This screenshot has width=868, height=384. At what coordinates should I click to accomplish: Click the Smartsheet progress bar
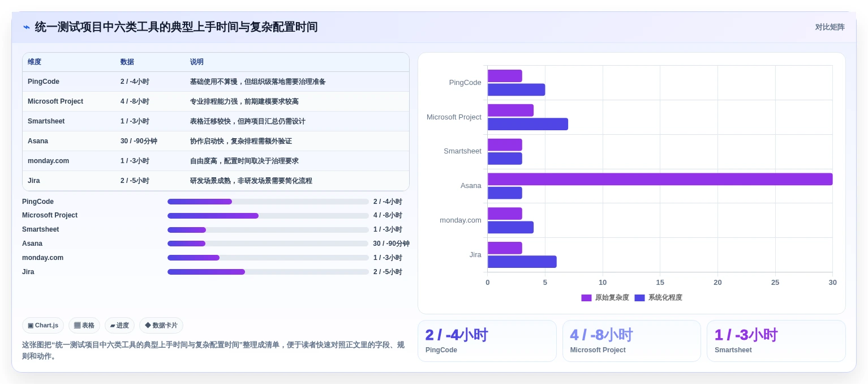268,230
